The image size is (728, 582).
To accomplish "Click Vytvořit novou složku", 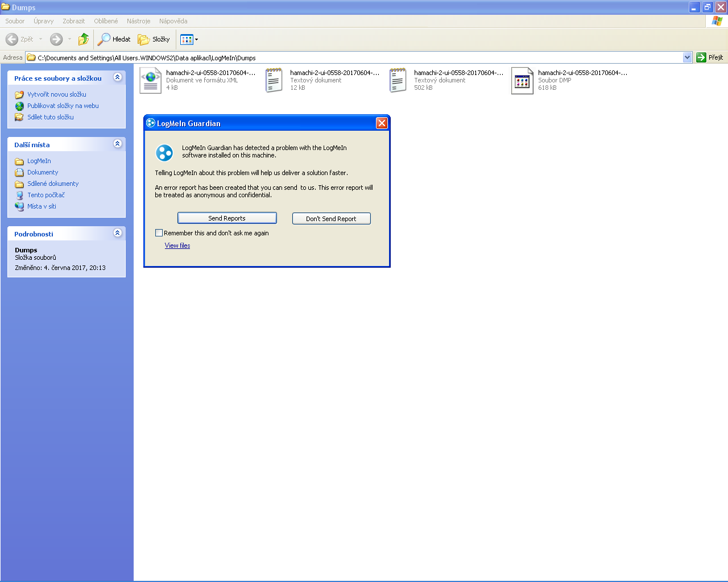I will click(57, 94).
